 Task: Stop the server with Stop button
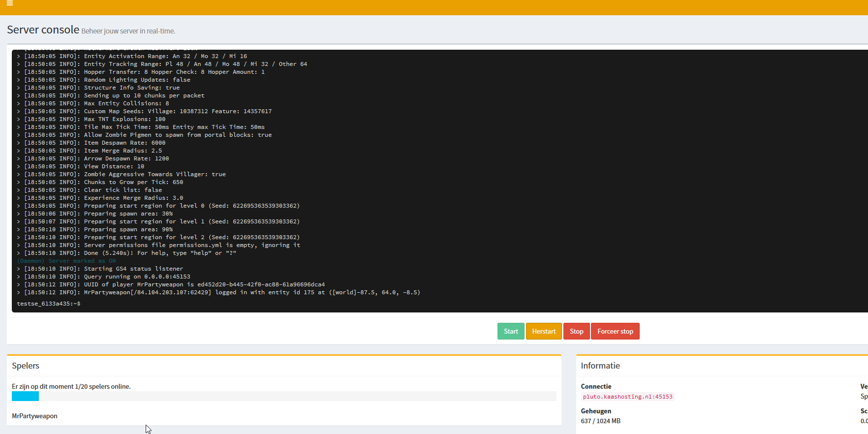(576, 331)
